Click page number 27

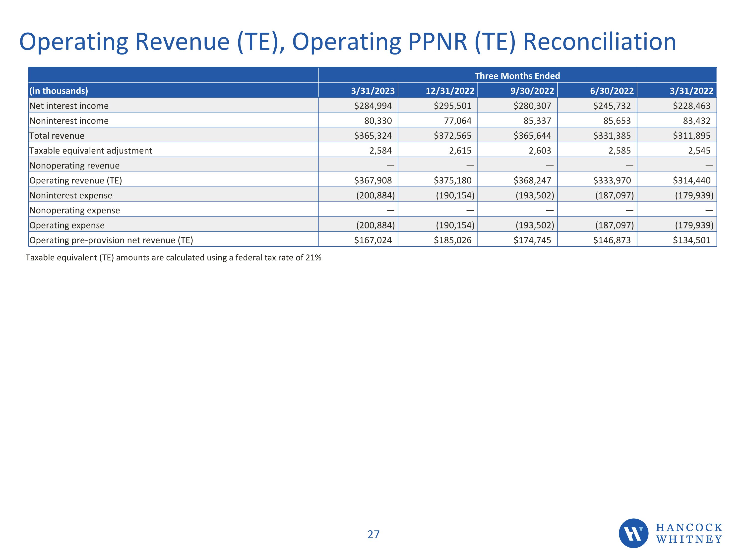(373, 534)
